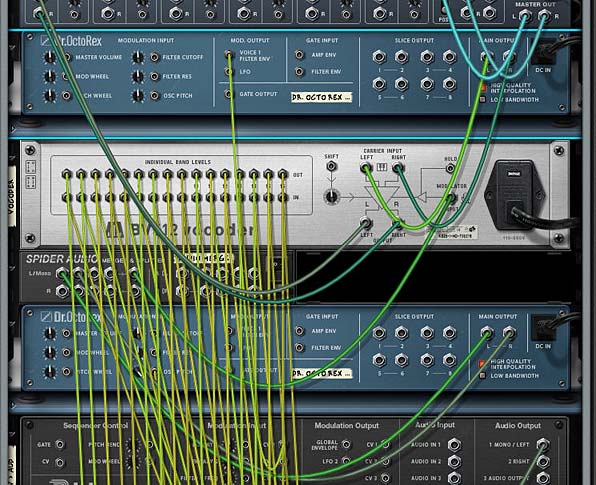Click LFO mod output jack on top Dr. Octo Rex
The height and width of the screenshot is (485, 596).
click(x=228, y=71)
